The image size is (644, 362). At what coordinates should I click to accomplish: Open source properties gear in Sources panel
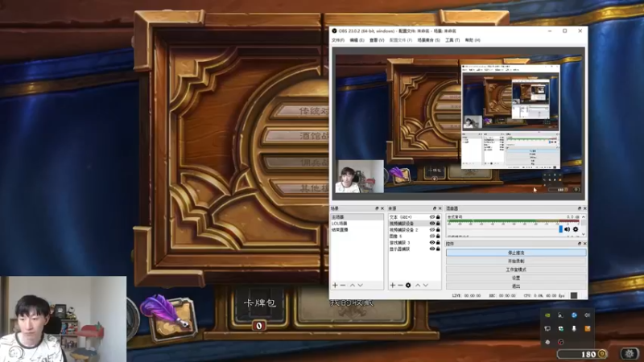408,286
